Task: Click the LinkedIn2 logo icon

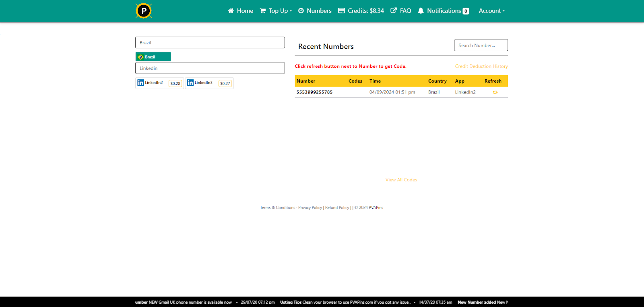Action: click(140, 83)
